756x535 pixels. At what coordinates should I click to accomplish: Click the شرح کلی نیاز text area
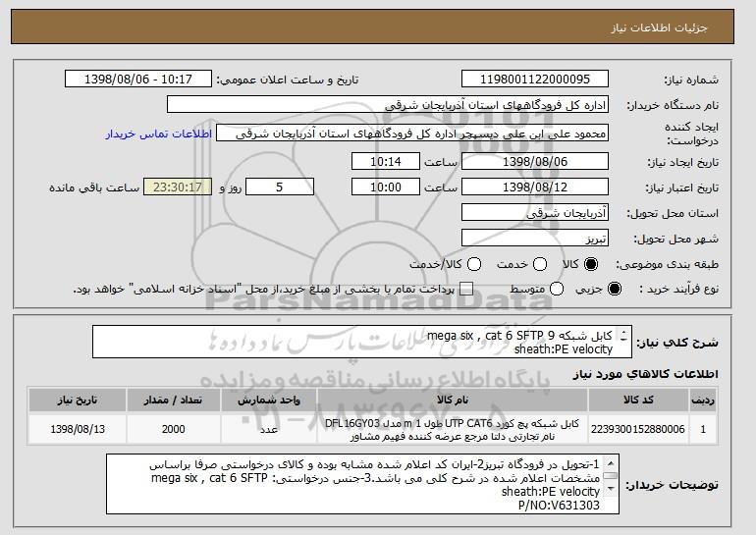coord(361,343)
